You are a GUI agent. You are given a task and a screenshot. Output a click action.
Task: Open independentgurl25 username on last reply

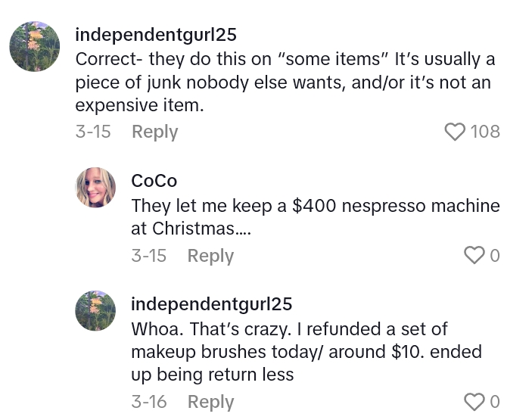click(211, 304)
